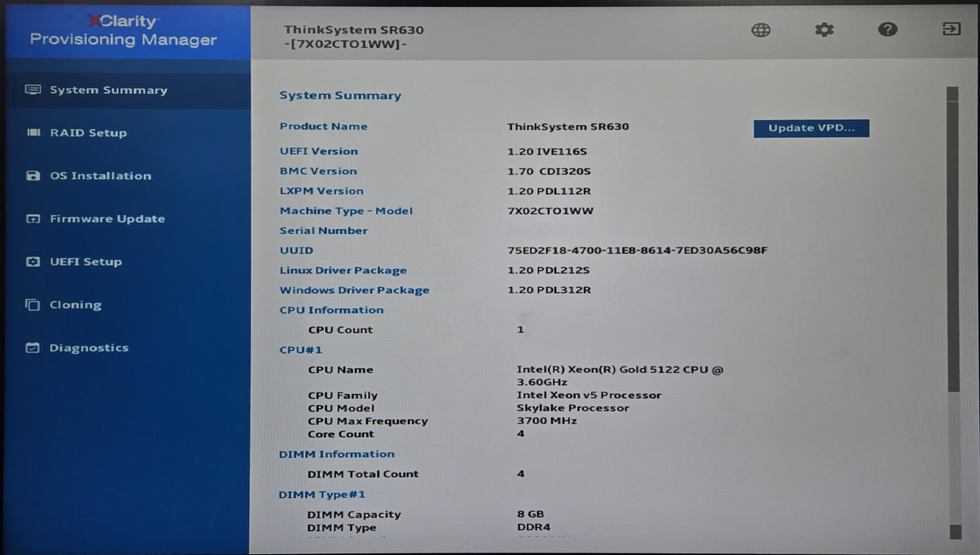Click CPU Max Frequency value 3700 MHz

coord(547,420)
